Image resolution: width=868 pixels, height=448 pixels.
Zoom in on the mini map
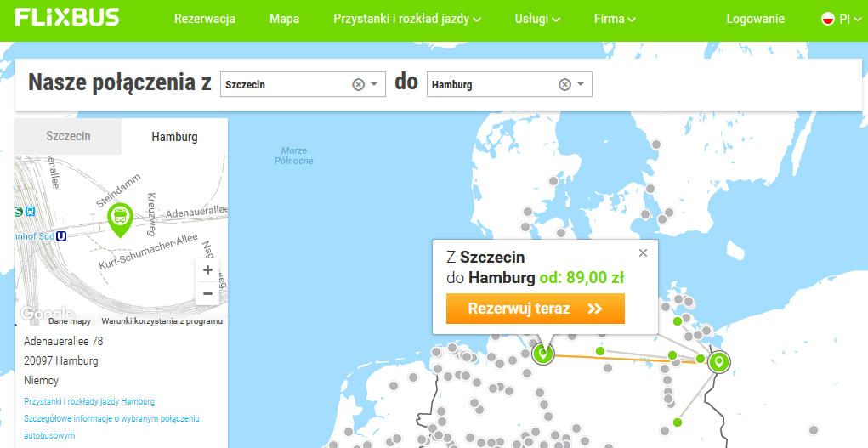(207, 270)
